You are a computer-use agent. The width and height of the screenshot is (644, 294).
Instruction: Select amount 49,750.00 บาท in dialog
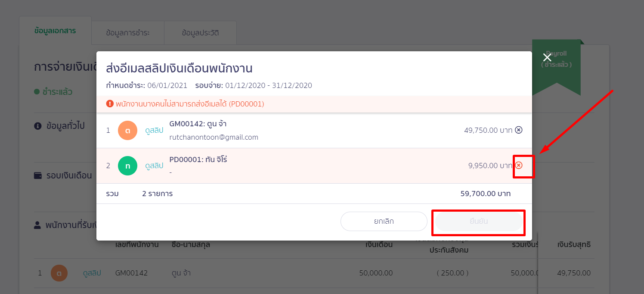coord(488,130)
